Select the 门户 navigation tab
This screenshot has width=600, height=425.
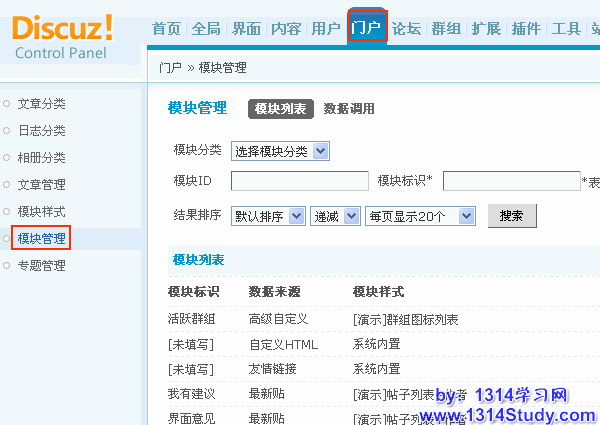tap(366, 28)
